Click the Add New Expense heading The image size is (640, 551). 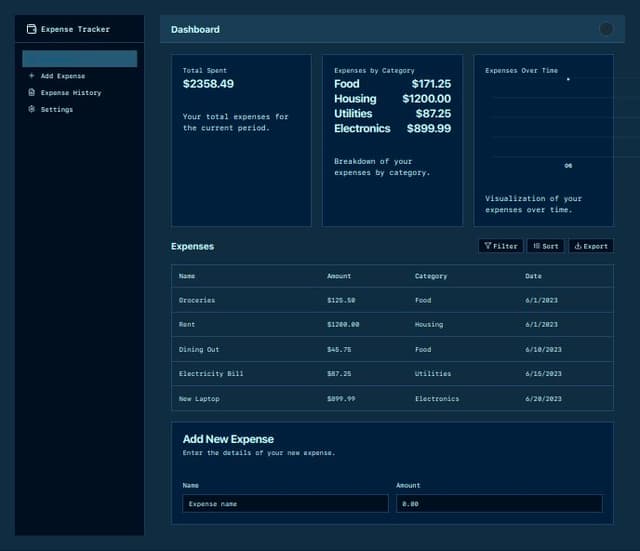[228, 439]
